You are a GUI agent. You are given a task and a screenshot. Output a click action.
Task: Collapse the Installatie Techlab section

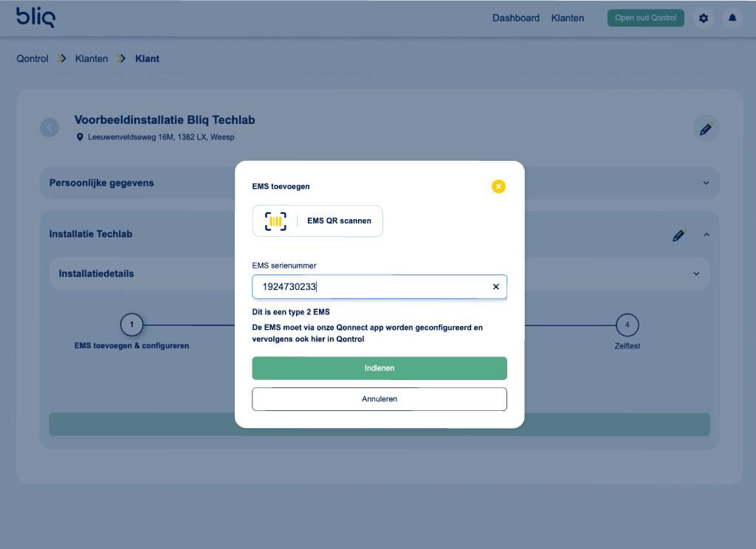[706, 235]
